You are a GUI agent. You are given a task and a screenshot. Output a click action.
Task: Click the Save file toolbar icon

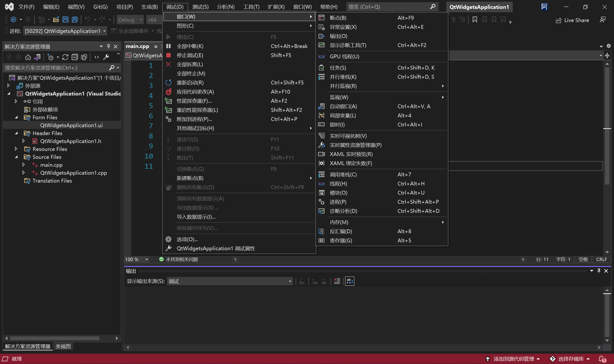(x=66, y=20)
